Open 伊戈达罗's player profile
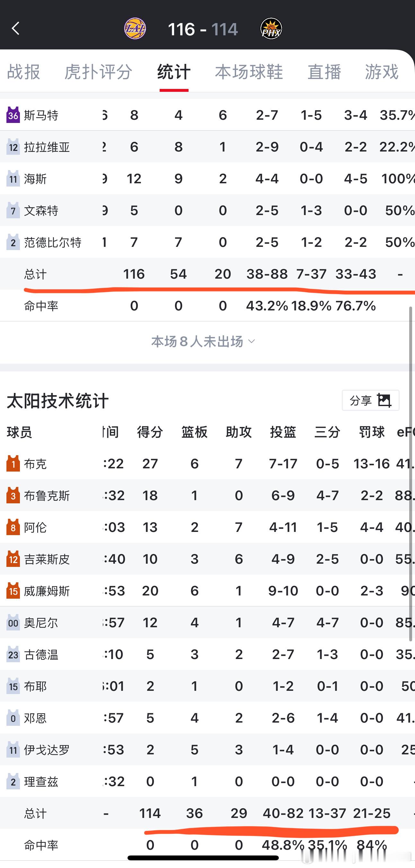 [x=47, y=750]
